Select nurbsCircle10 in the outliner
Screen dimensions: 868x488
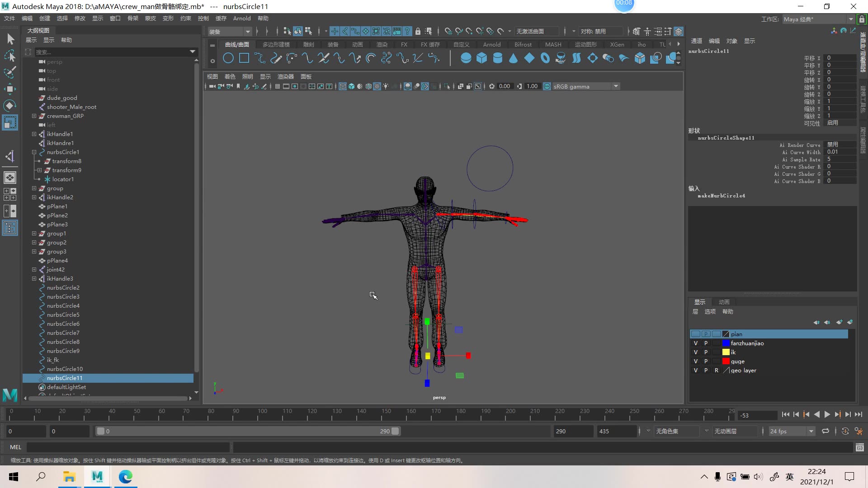pyautogui.click(x=65, y=369)
